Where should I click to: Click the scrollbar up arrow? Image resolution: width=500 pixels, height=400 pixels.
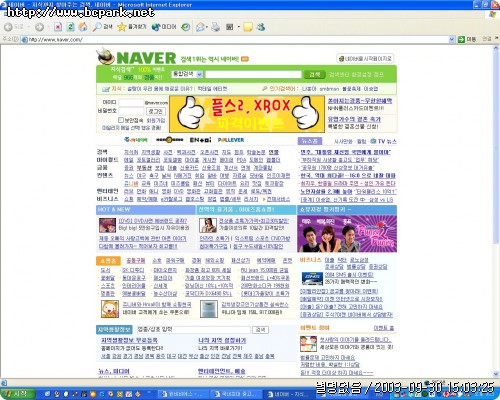[x=496, y=48]
